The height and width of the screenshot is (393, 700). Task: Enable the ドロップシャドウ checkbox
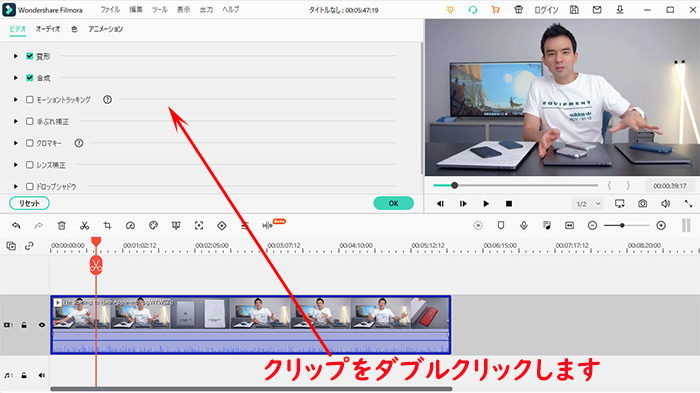click(x=29, y=186)
